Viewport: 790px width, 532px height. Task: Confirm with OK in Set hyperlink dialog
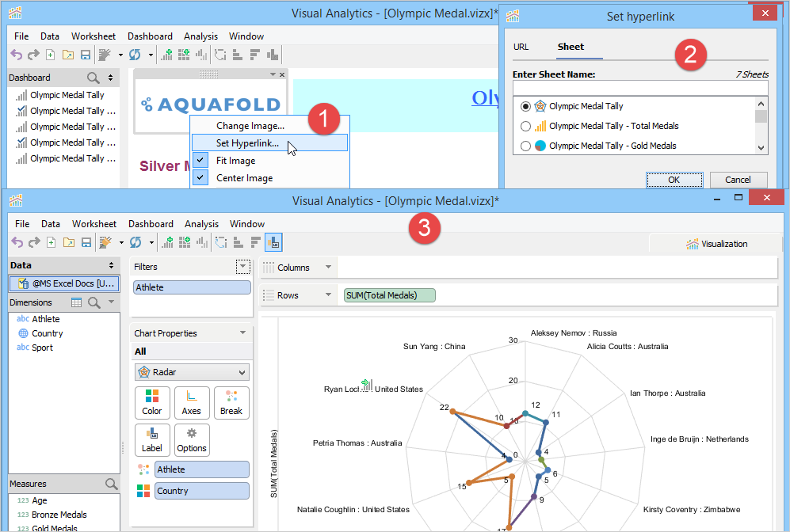click(x=674, y=180)
